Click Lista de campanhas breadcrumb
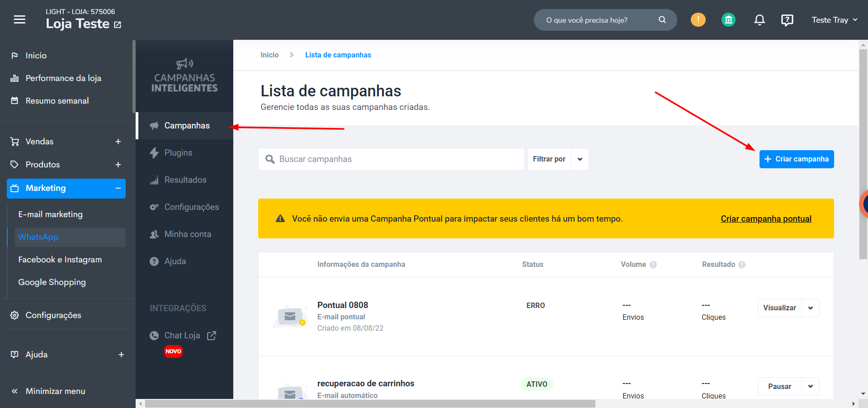This screenshot has height=408, width=868. click(x=338, y=55)
